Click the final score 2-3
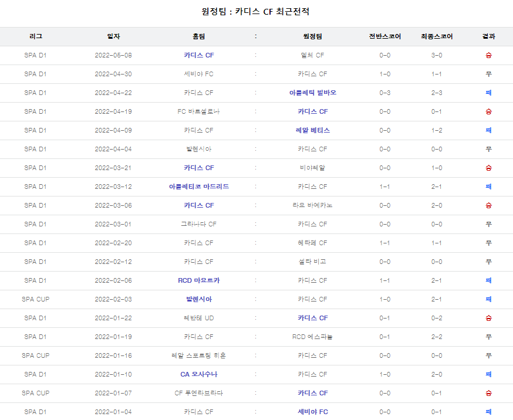 437,93
